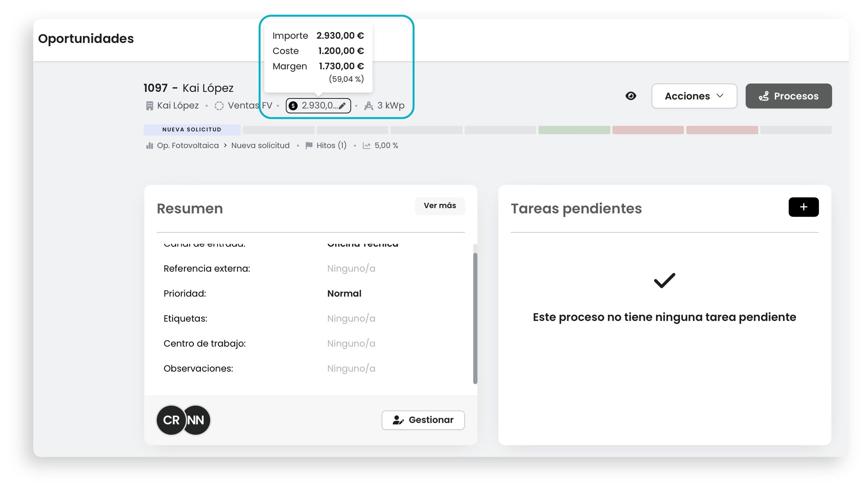Click the Gestionar button
Image resolution: width=868 pixels, height=491 pixels.
coord(423,420)
